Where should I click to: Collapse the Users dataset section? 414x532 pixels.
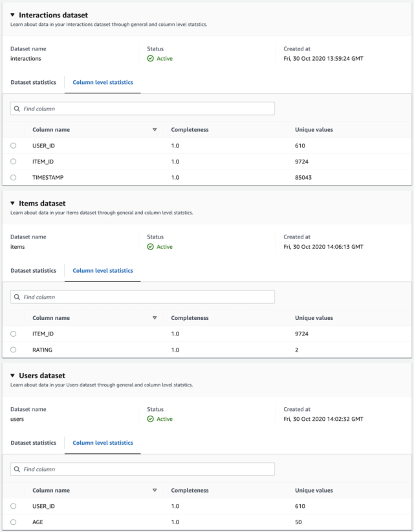(12, 376)
